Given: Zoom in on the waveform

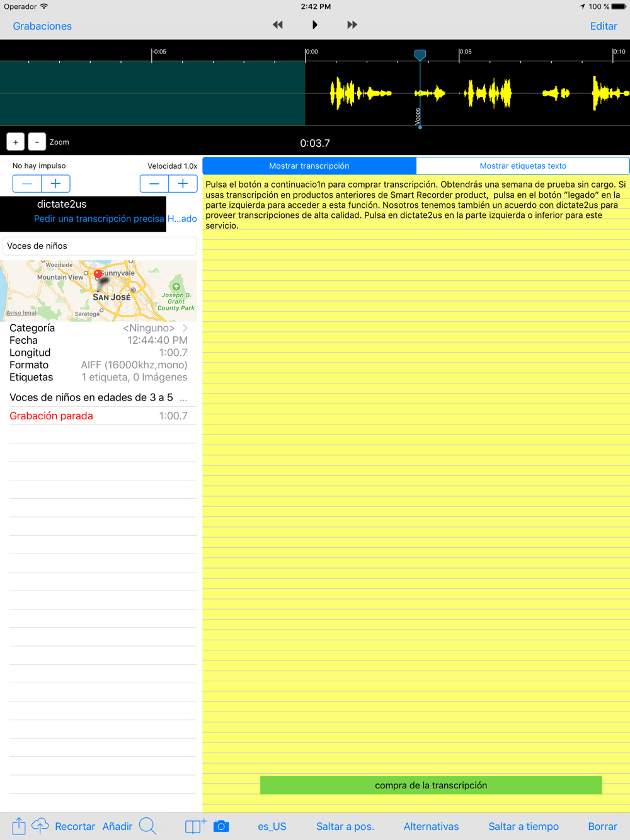Looking at the screenshot, I should tap(16, 142).
